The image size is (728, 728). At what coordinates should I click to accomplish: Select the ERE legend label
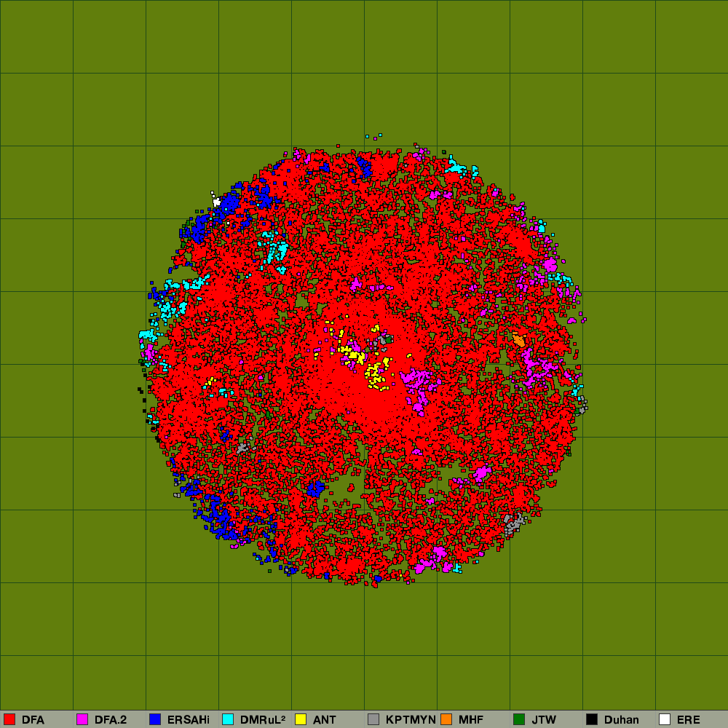tap(688, 720)
